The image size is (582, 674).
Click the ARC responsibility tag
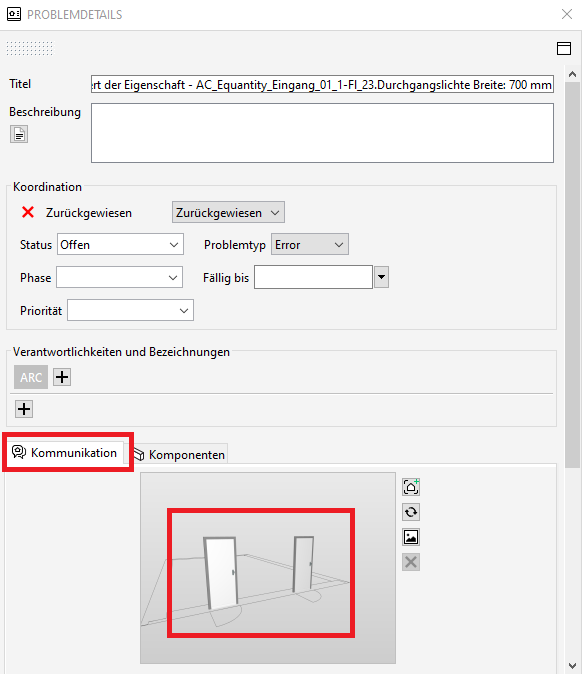(31, 377)
